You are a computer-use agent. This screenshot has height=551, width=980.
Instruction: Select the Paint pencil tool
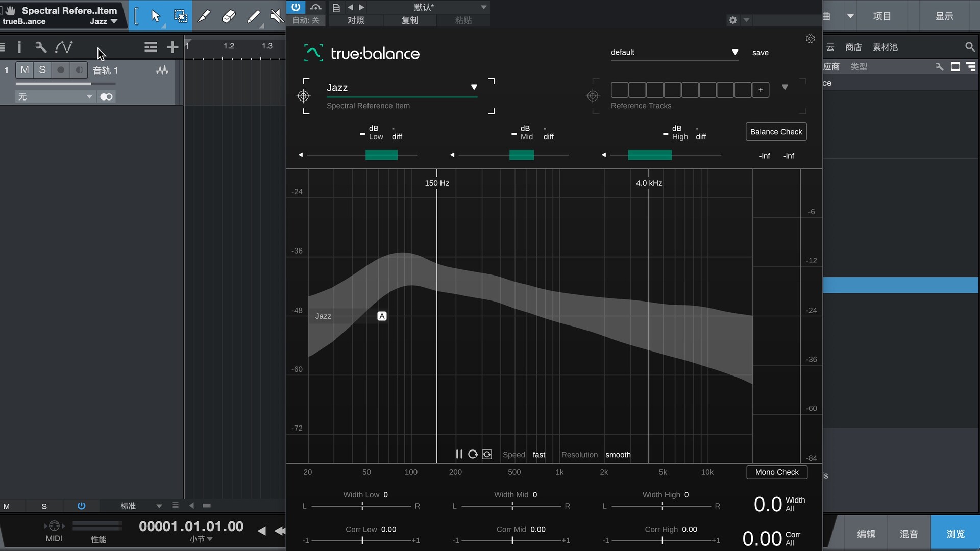(204, 16)
